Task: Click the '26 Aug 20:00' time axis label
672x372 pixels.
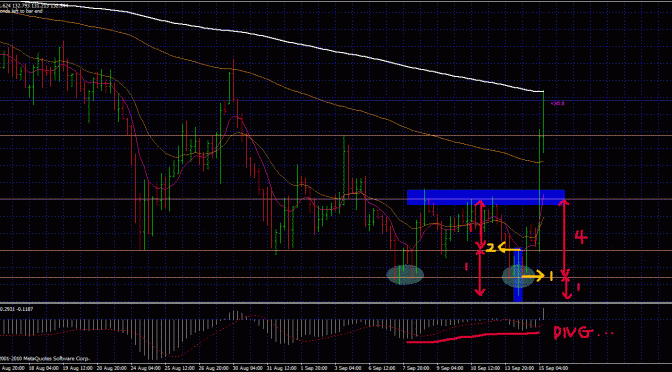Action: [213, 368]
